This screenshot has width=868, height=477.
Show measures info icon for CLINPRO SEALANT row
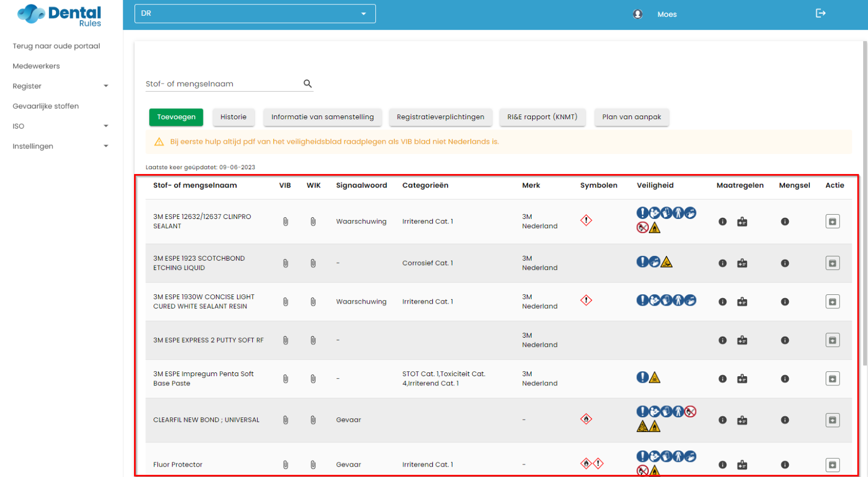[723, 222]
